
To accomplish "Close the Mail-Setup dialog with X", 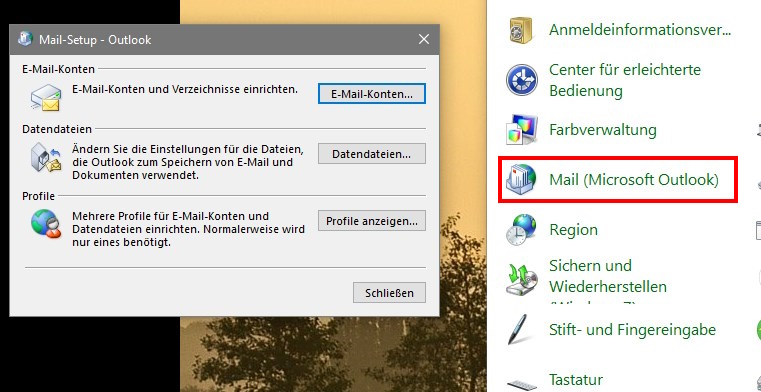I will click(x=424, y=39).
